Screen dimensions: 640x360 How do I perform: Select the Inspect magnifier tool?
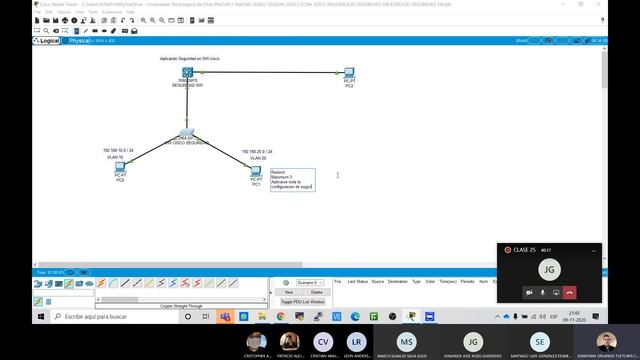(46, 31)
